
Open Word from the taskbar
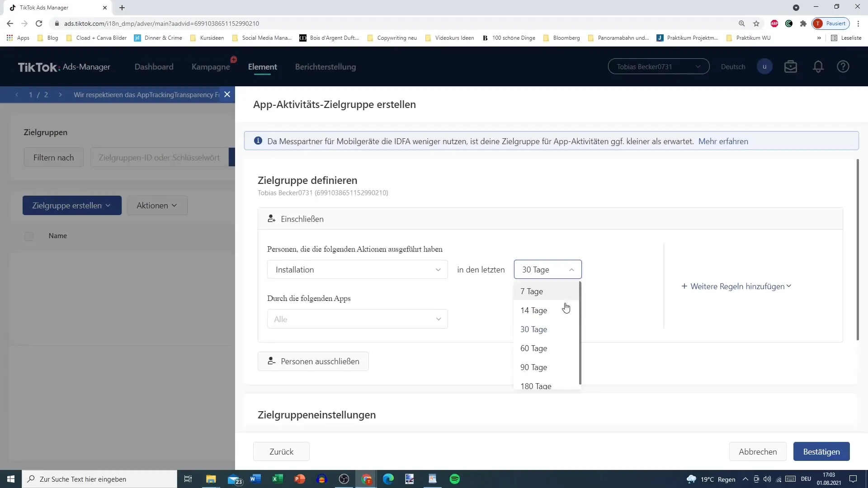pos(255,479)
